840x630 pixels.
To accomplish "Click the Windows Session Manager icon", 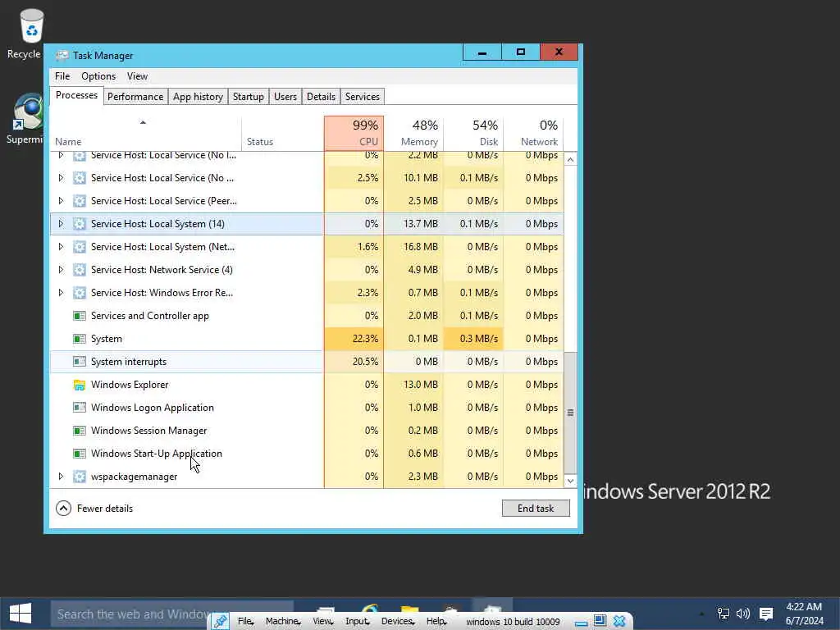I will (x=80, y=431).
